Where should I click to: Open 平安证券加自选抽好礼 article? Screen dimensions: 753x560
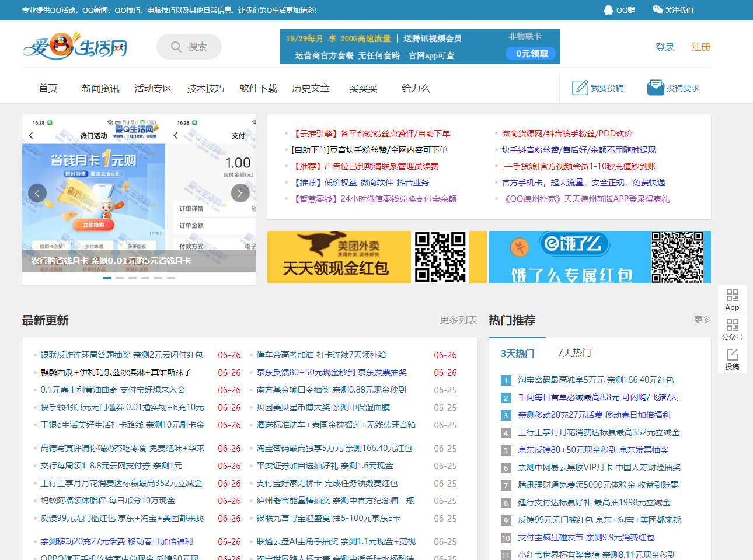pyautogui.click(x=325, y=466)
